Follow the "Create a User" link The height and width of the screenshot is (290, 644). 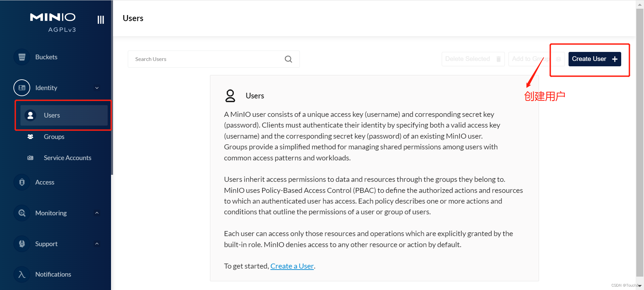point(292,266)
